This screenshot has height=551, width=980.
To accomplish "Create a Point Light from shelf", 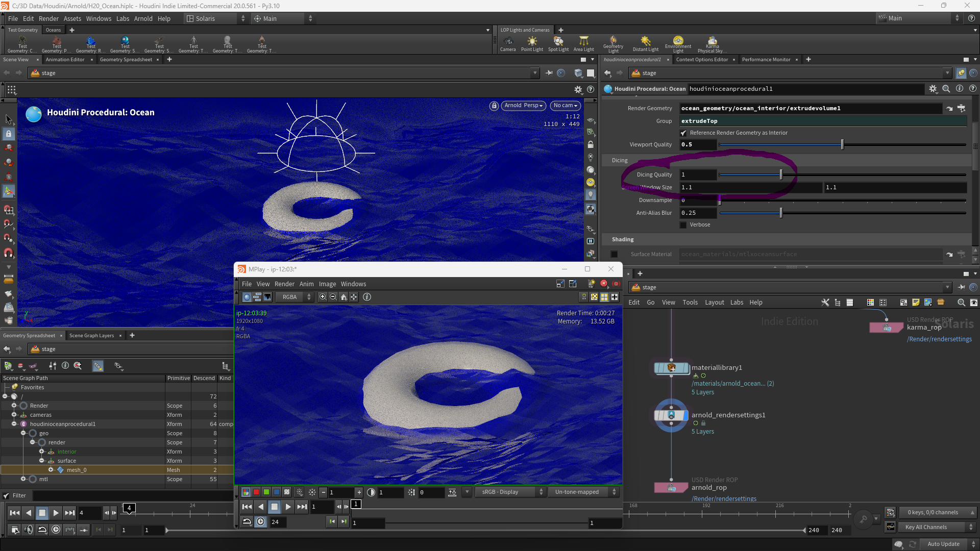I will [532, 43].
